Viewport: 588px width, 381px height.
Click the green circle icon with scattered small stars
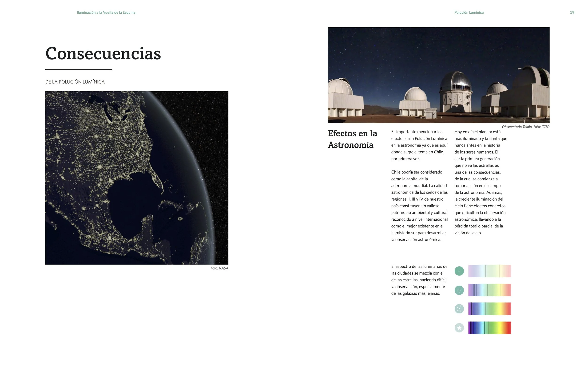(x=459, y=290)
